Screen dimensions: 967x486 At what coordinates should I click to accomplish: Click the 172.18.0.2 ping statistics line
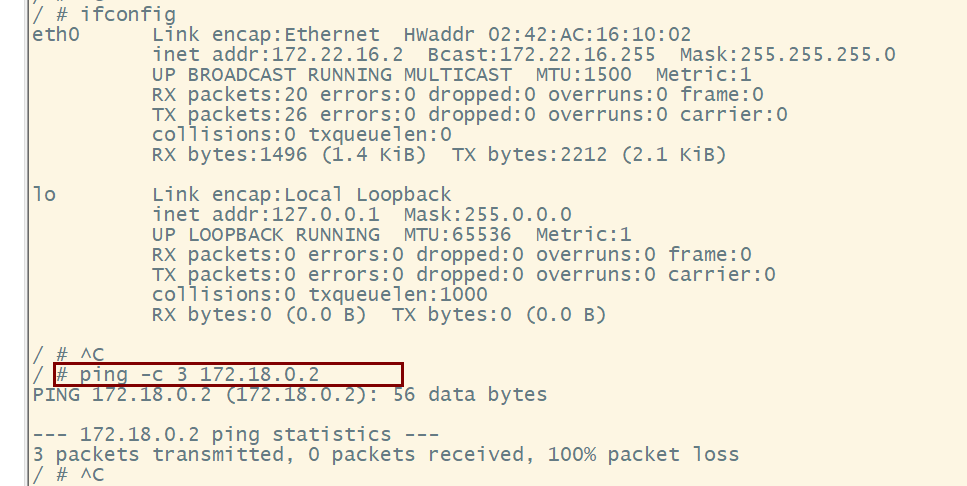[x=236, y=435]
